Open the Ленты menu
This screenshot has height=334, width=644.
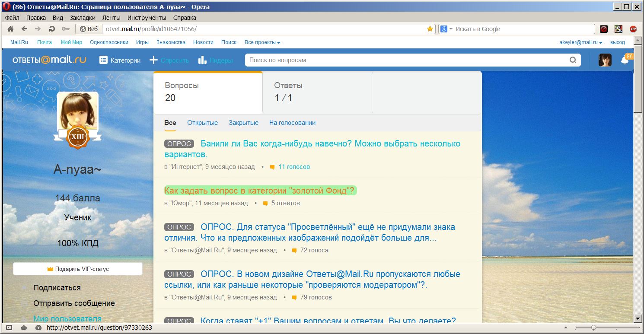pyautogui.click(x=112, y=18)
